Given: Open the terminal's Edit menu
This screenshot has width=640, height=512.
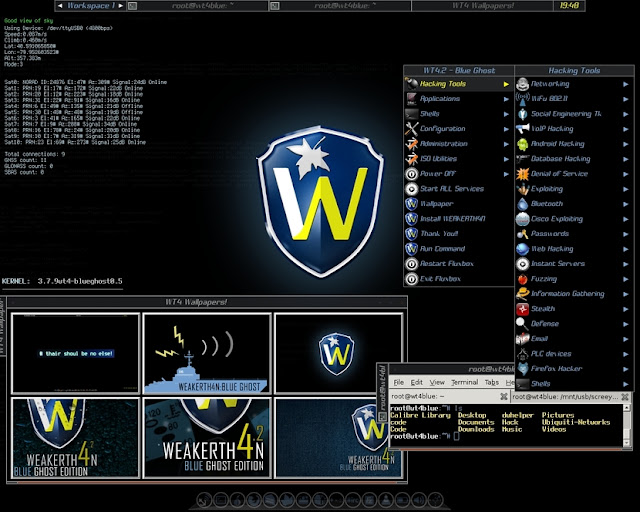Looking at the screenshot, I should click(416, 382).
